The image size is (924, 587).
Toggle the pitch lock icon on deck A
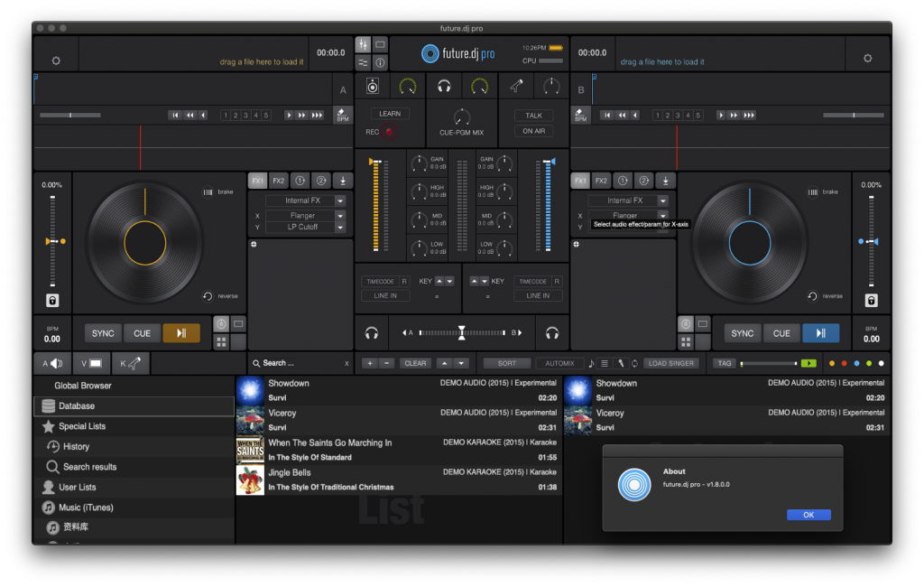[52, 301]
